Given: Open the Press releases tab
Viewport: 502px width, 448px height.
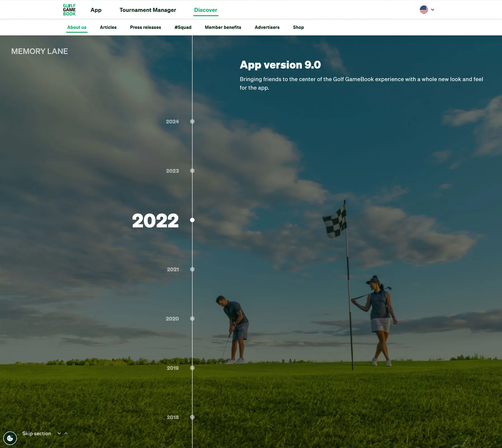Looking at the screenshot, I should 145,27.
